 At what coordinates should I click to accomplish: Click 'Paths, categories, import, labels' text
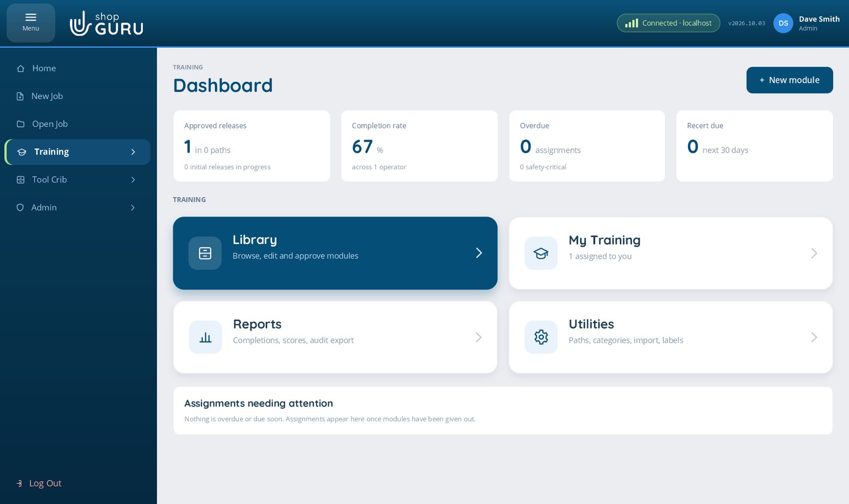coord(626,340)
